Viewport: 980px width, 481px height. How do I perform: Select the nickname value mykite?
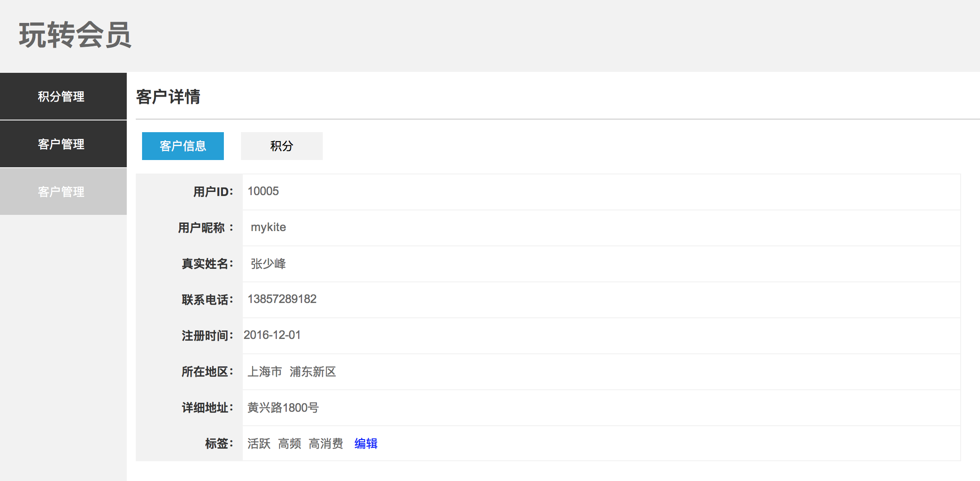click(x=268, y=227)
